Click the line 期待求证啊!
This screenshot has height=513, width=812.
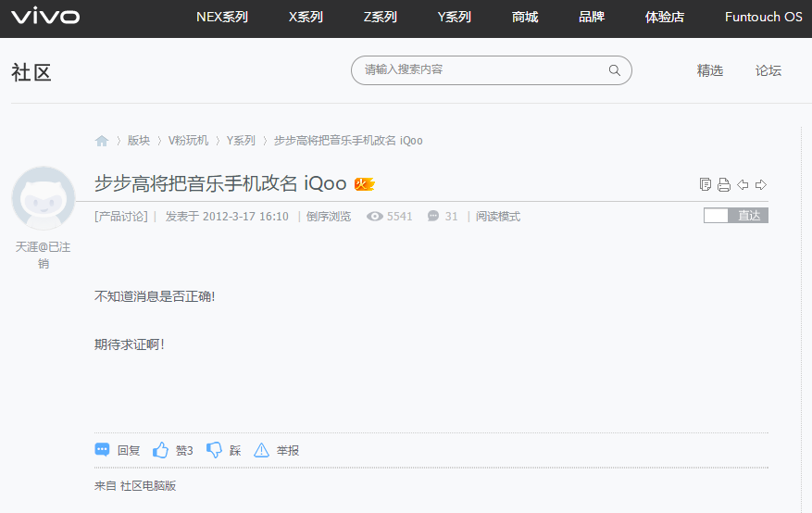coord(130,344)
